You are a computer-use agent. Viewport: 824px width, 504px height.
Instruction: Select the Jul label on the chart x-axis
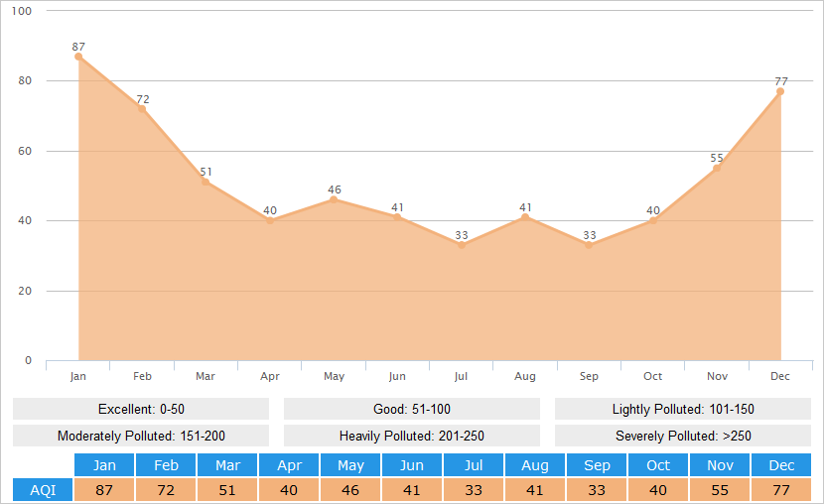click(x=461, y=376)
